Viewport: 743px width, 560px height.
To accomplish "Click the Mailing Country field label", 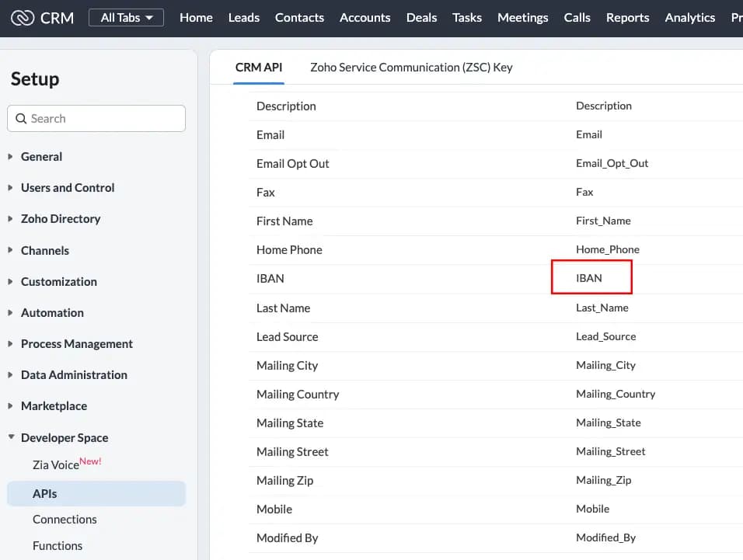I will (x=298, y=395).
